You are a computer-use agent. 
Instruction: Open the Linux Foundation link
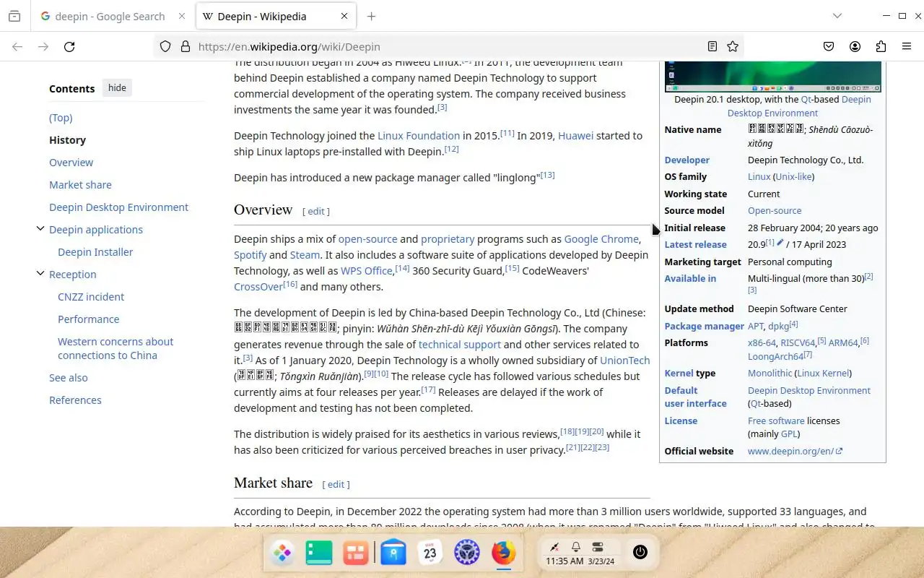[419, 136]
